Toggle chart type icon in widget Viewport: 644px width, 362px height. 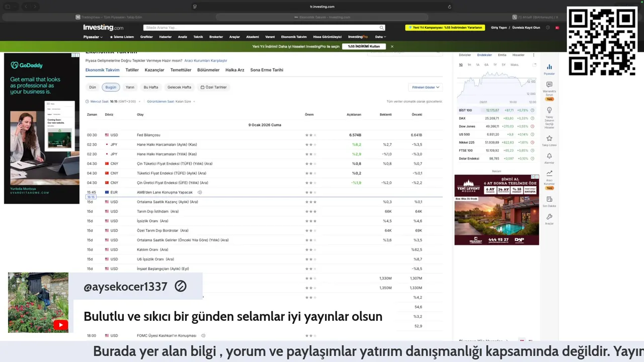pyautogui.click(x=533, y=65)
